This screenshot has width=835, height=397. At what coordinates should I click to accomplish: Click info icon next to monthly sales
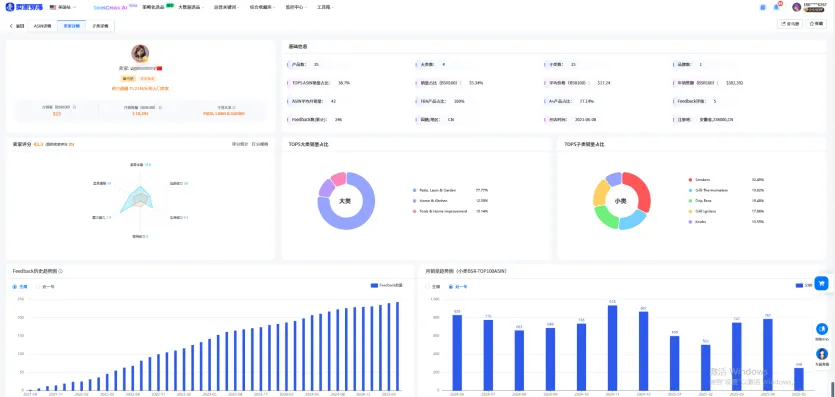coord(75,107)
